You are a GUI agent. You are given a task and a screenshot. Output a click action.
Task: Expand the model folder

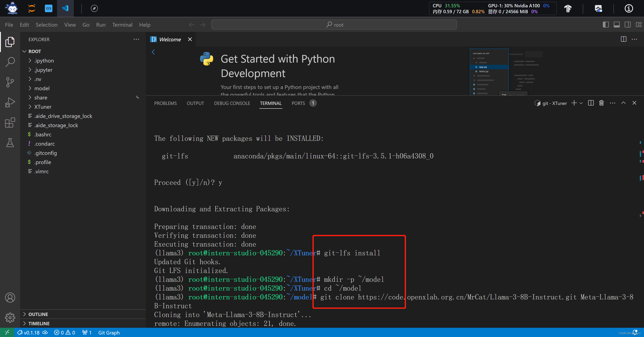coord(83,88)
